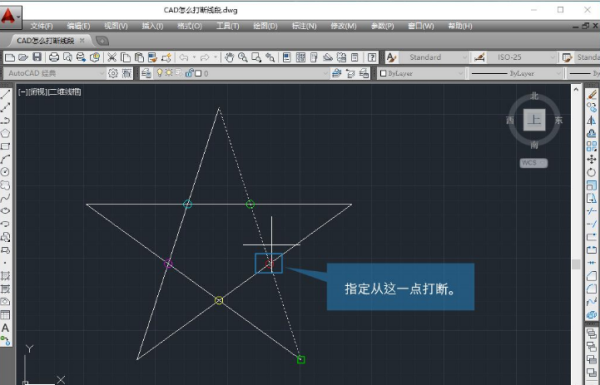Open the ISO-25 dimension style dropdown

(x=521, y=57)
